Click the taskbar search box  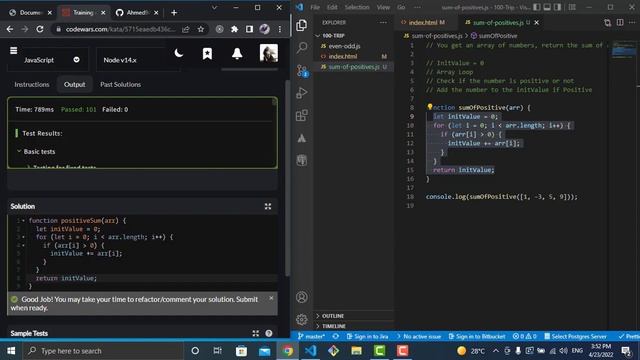[103, 351]
